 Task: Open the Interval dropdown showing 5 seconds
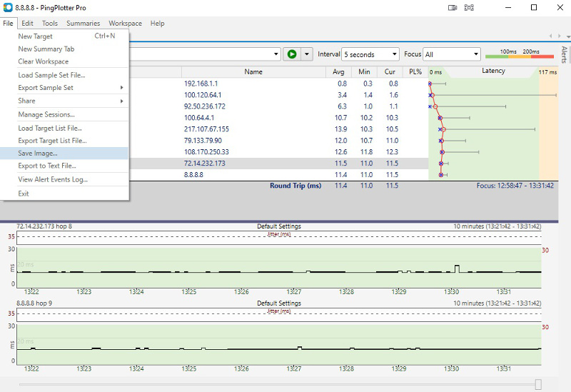370,54
